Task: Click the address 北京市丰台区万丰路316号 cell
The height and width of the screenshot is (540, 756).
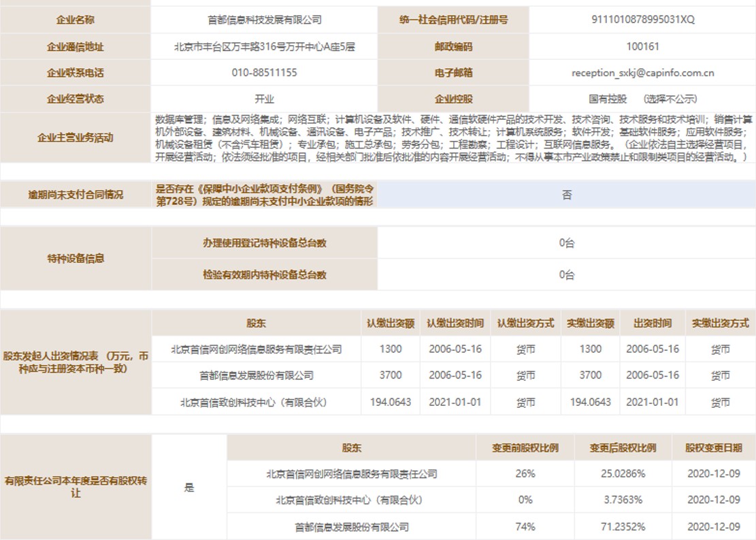Action: click(x=264, y=47)
